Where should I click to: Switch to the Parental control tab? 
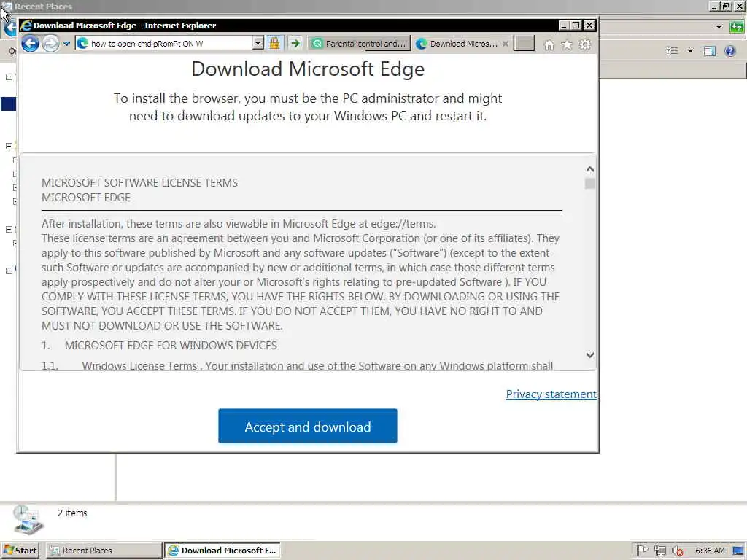click(x=359, y=44)
